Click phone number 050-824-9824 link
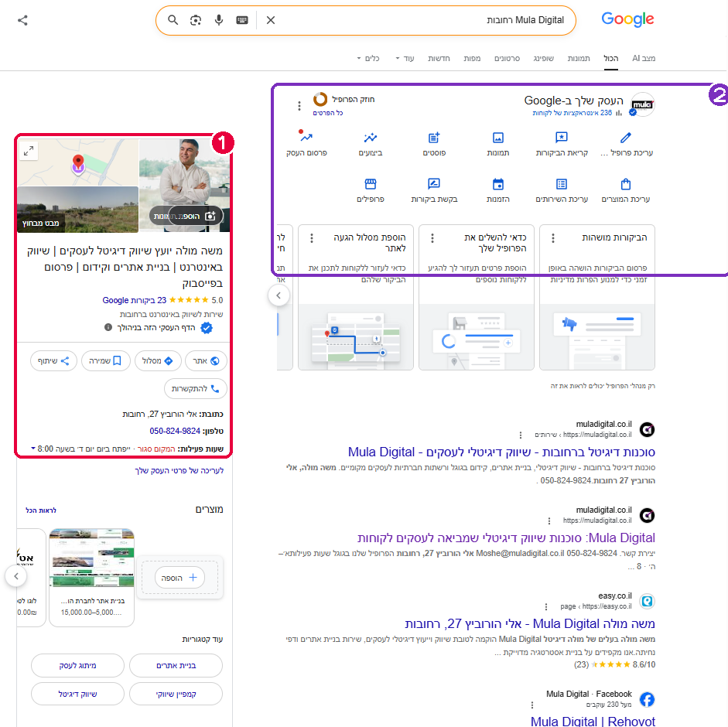This screenshot has height=727, width=728. pos(175,431)
